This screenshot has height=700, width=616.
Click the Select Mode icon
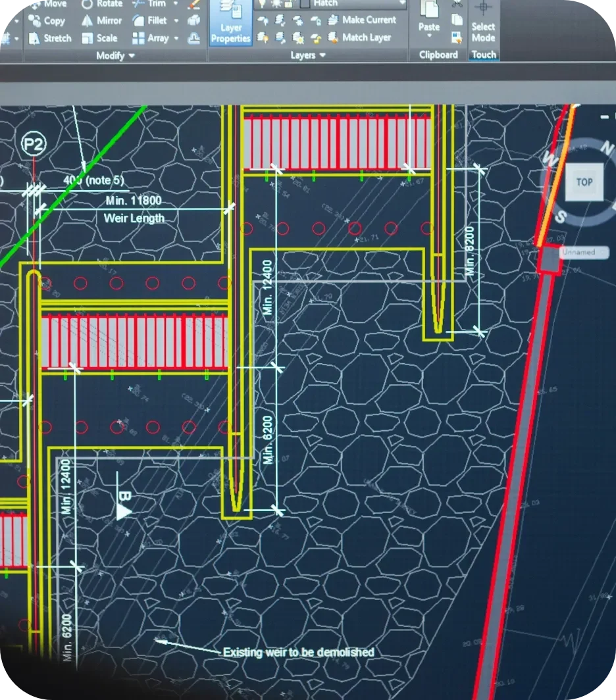483,20
